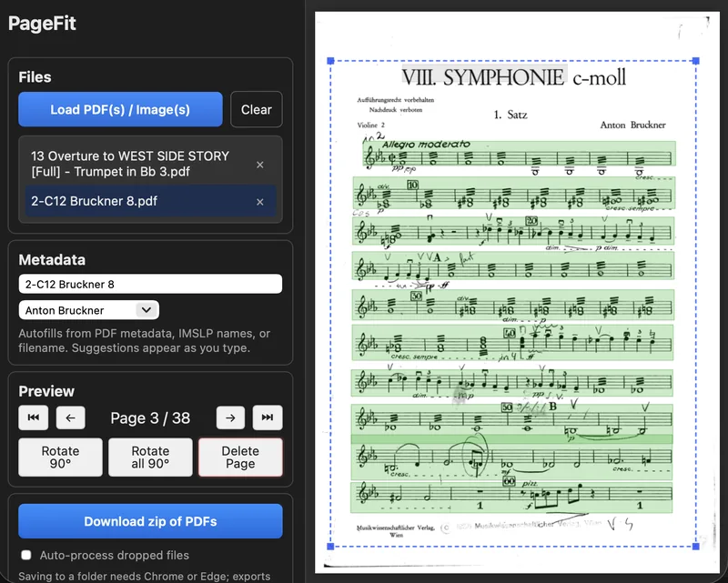Click the last green staff with pizz. marking
The height and width of the screenshot is (583, 728).
click(x=511, y=498)
